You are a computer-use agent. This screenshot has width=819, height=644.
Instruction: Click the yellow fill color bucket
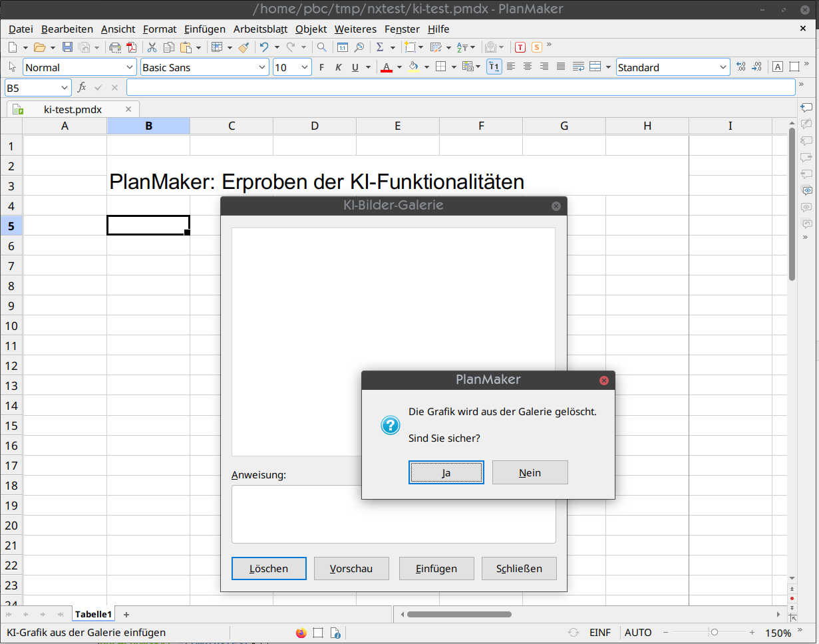(414, 67)
